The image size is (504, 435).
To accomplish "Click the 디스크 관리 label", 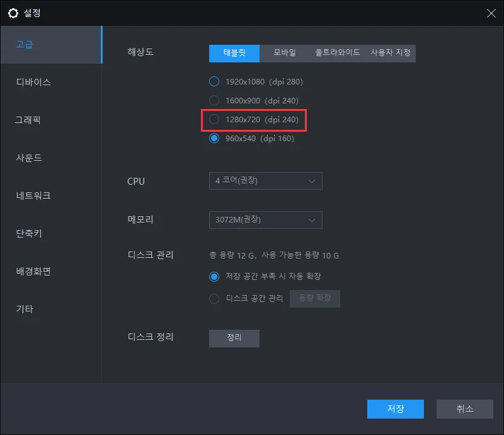I will pyautogui.click(x=151, y=255).
